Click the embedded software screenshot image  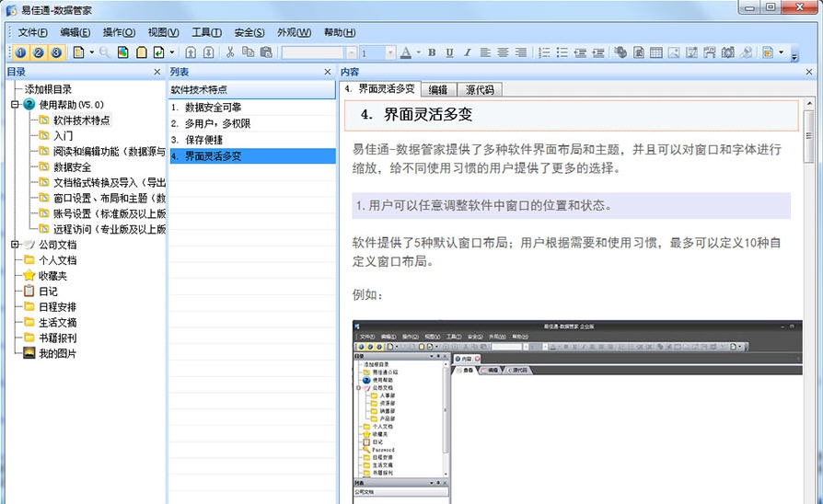(577, 411)
